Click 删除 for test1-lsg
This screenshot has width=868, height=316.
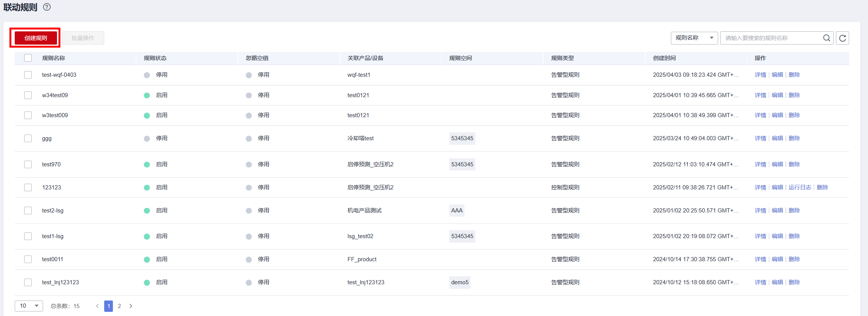(794, 236)
